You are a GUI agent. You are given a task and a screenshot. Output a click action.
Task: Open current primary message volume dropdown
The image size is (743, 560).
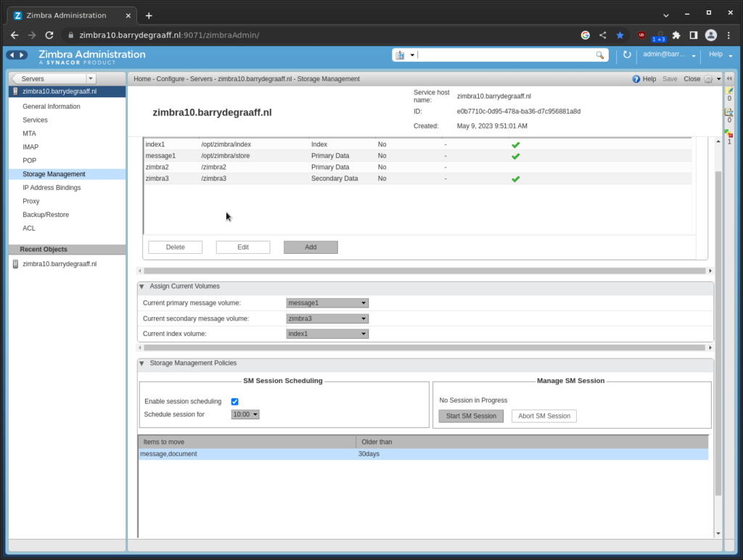click(x=327, y=303)
